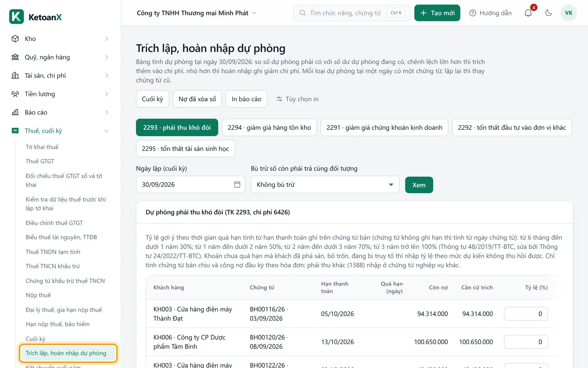This screenshot has width=588, height=368.
Task: Open the notifications bell
Action: (x=528, y=13)
